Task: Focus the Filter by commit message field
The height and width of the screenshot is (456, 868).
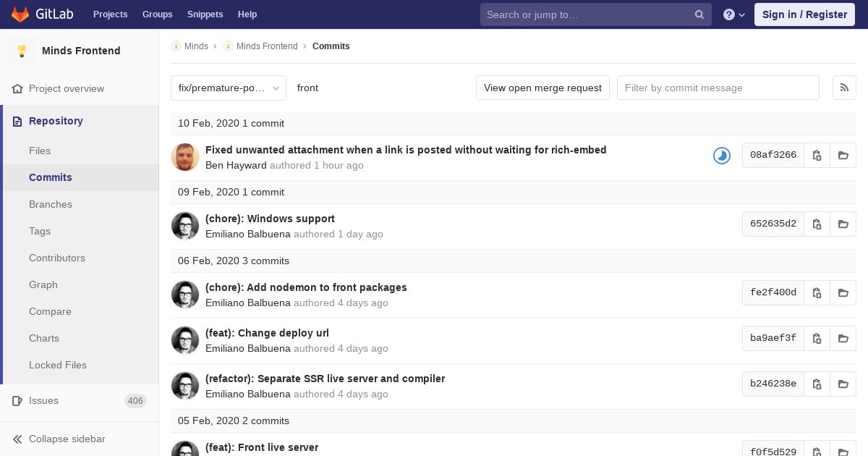Action: pos(718,88)
